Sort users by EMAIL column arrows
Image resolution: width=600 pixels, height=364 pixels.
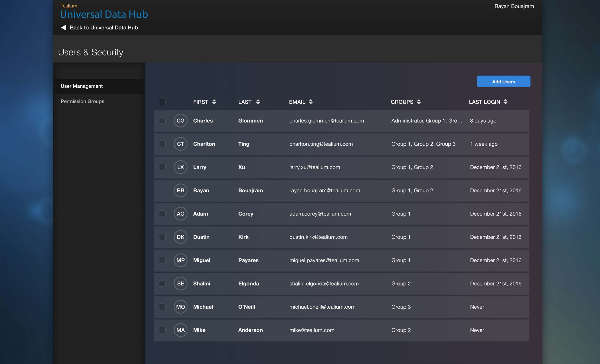coord(311,102)
